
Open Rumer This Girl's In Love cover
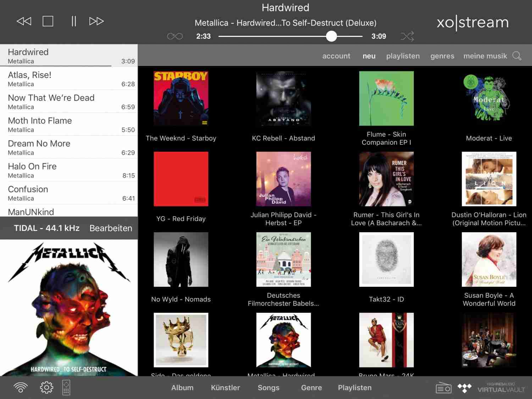click(x=386, y=179)
